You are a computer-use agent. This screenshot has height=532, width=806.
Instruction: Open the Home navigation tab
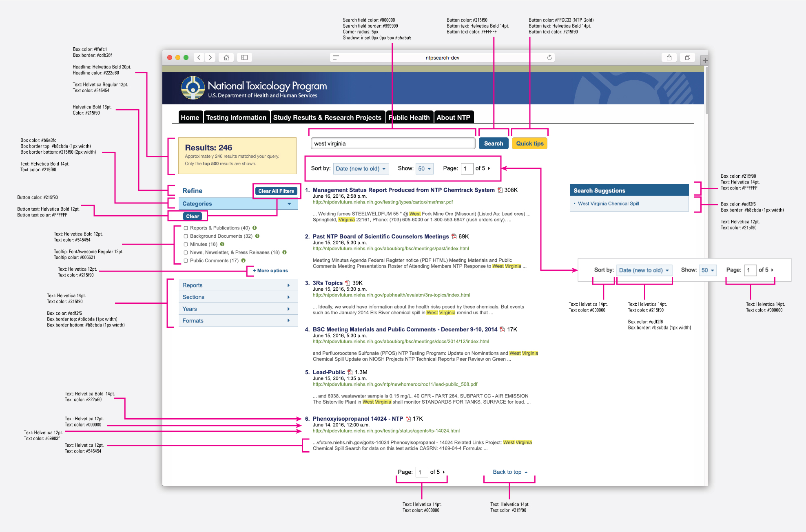tap(190, 117)
